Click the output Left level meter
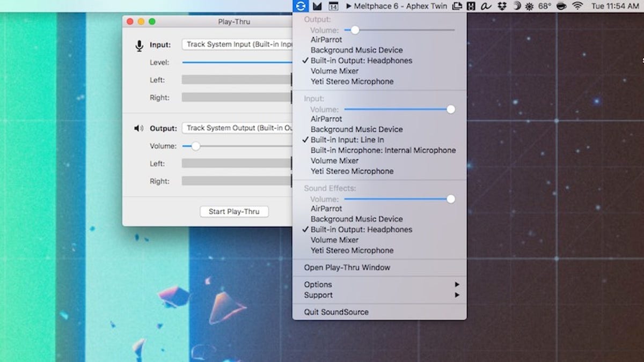The height and width of the screenshot is (362, 644). point(237,164)
